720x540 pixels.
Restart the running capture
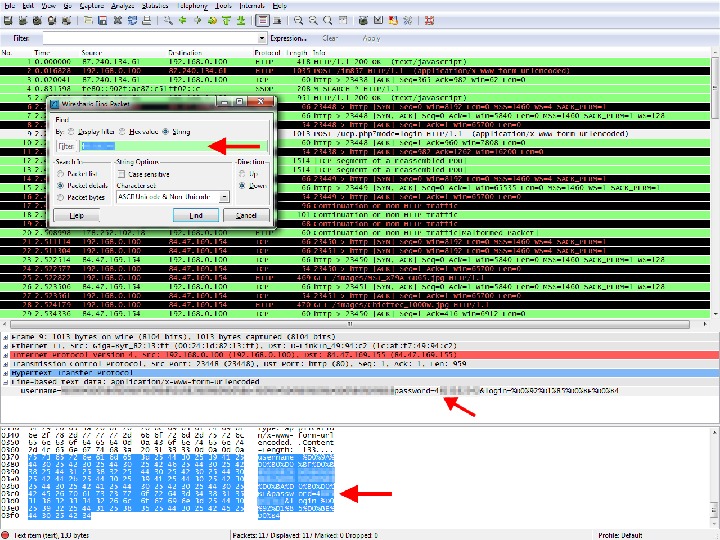(x=67, y=21)
